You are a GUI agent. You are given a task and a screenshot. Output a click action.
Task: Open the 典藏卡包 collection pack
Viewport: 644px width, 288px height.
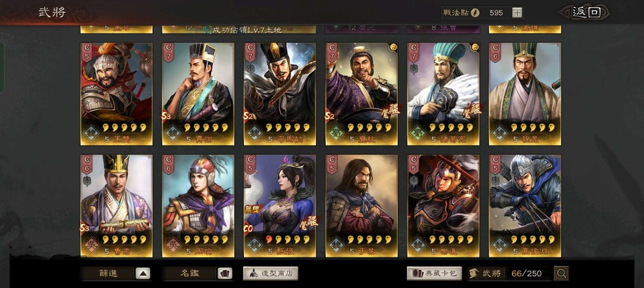click(x=434, y=273)
